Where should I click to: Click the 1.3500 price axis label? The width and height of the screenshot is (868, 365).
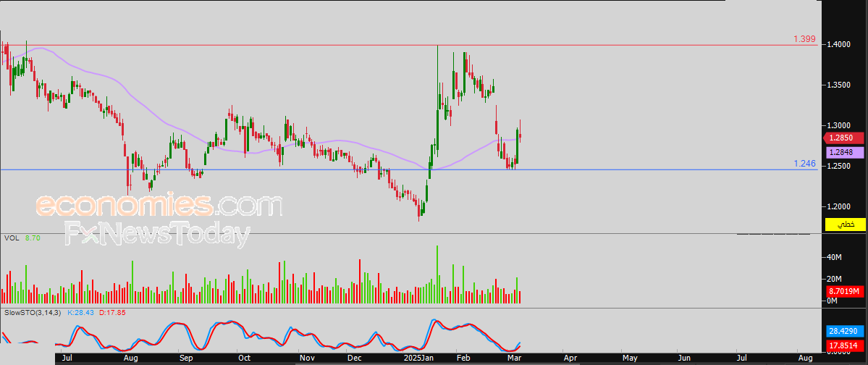pyautogui.click(x=838, y=85)
